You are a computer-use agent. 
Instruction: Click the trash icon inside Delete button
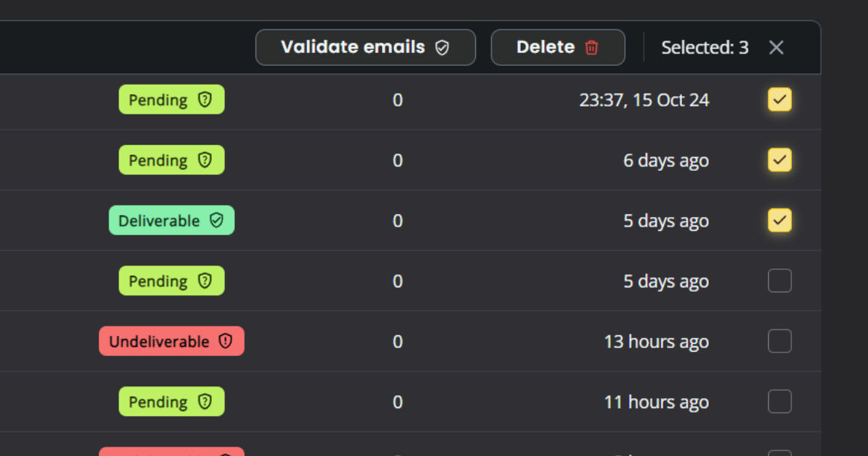592,47
